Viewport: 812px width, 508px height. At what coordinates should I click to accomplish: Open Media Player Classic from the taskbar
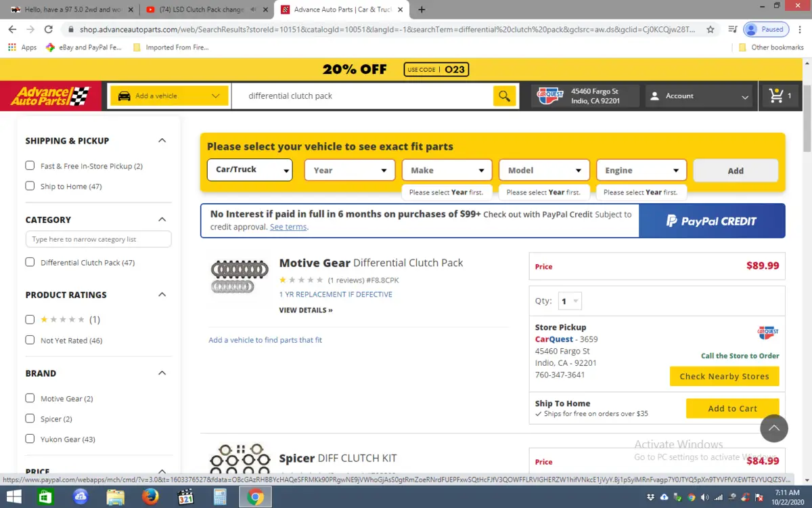point(185,497)
